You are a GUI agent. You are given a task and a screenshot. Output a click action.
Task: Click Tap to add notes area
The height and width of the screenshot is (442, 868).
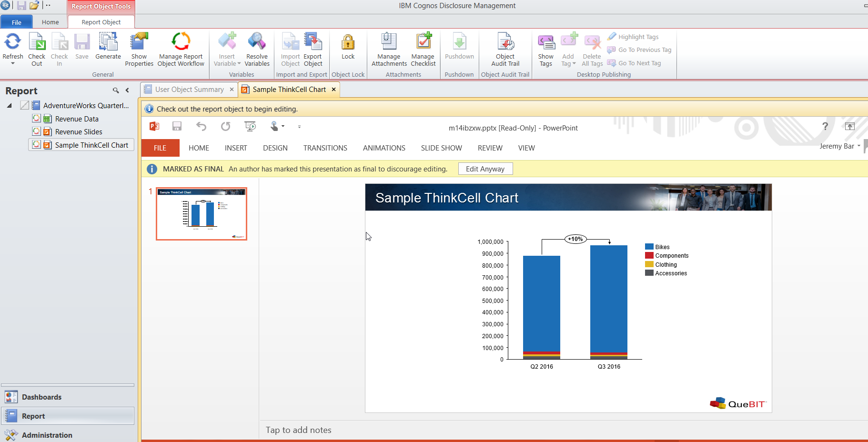click(x=299, y=430)
